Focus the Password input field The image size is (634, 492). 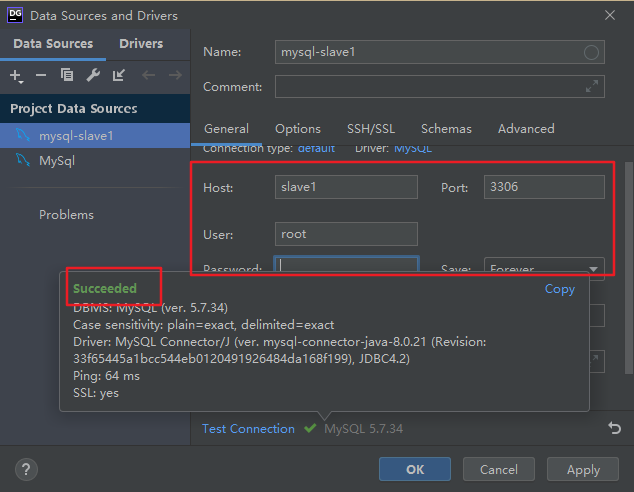346,264
